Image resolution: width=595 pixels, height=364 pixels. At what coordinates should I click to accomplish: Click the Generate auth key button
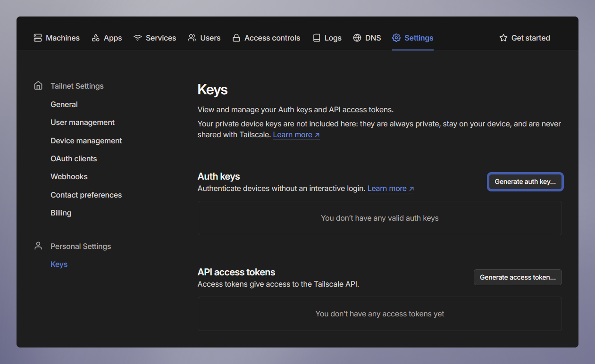coord(525,182)
